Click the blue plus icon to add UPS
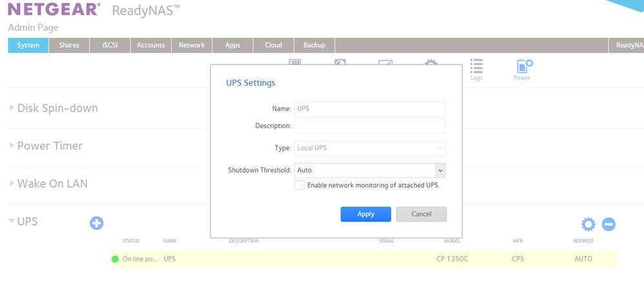644x302 pixels. pyautogui.click(x=97, y=223)
